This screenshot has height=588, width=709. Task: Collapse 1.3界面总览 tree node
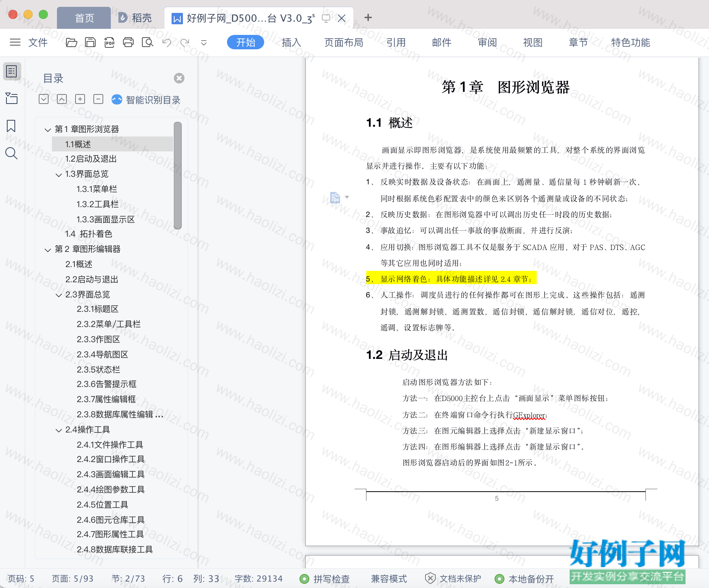pos(59,175)
